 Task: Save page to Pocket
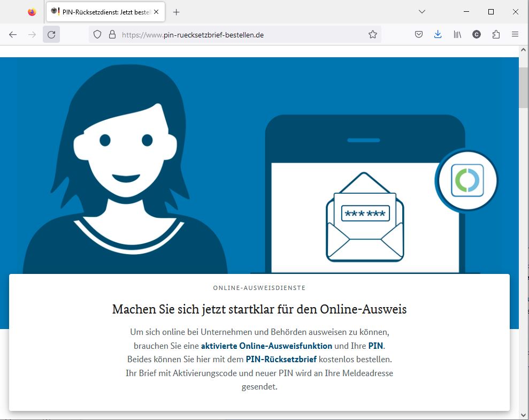[419, 34]
